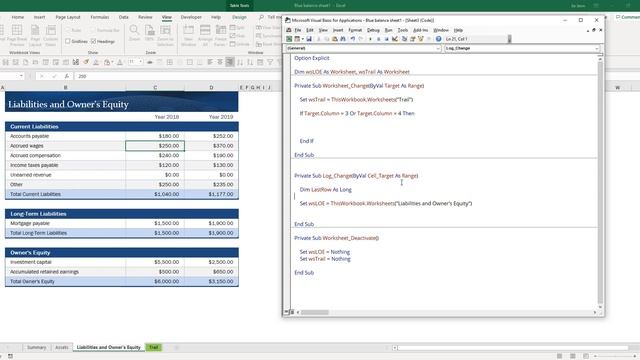Click the Paste icon in VBA toolbar
The height and width of the screenshot is (360, 640).
pos(335,39)
